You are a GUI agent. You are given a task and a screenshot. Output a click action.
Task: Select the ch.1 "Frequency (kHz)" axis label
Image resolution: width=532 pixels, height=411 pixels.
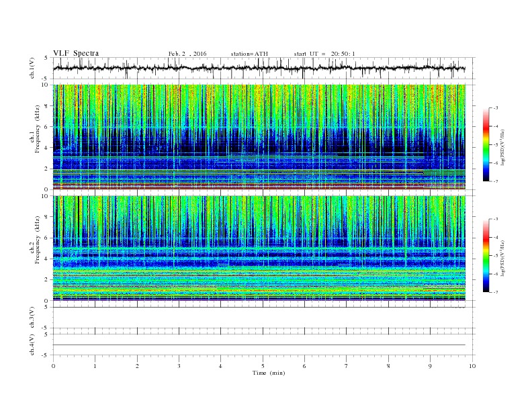point(38,129)
